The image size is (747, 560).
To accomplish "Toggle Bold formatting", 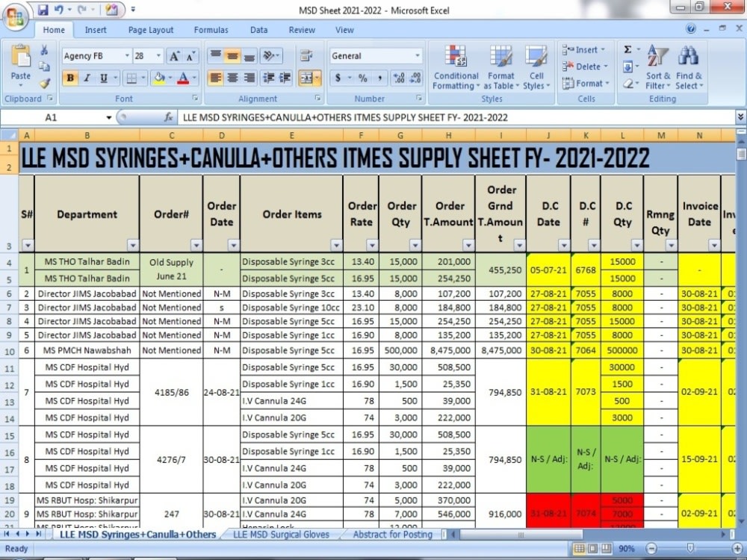I will 70,78.
